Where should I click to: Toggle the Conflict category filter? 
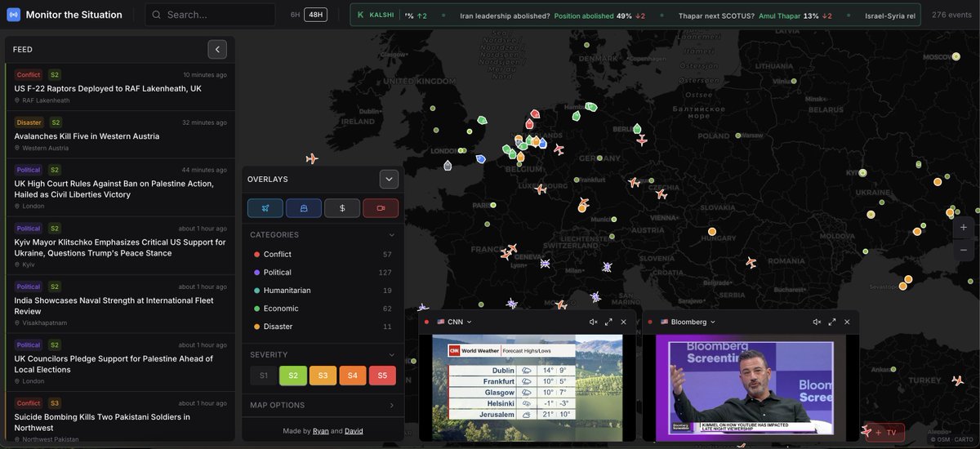[x=322, y=254]
